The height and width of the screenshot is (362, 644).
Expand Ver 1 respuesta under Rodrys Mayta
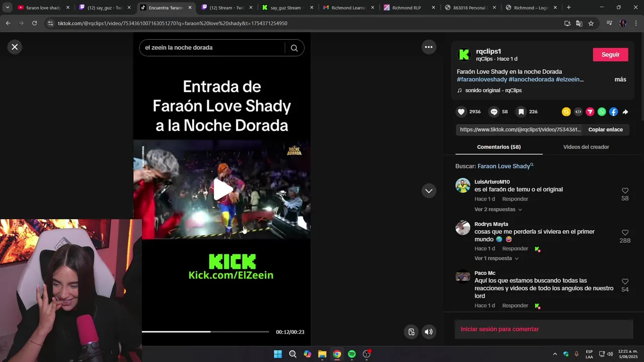click(x=497, y=258)
